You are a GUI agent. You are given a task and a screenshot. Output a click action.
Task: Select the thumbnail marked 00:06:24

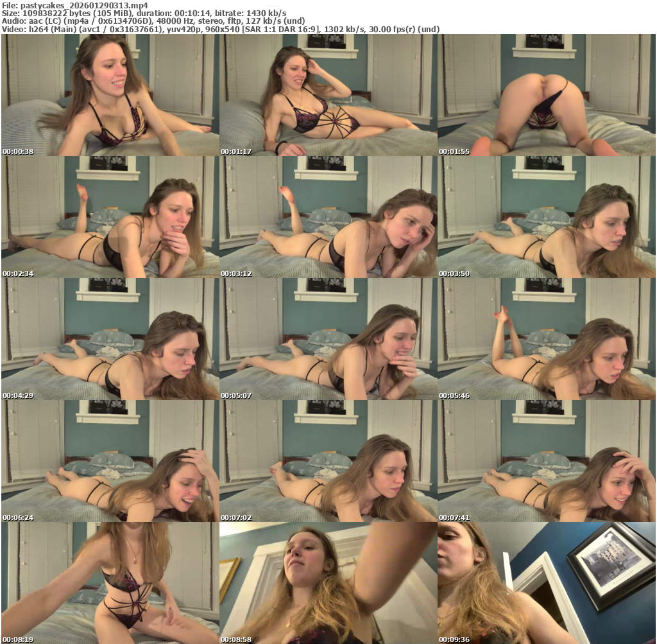110,461
